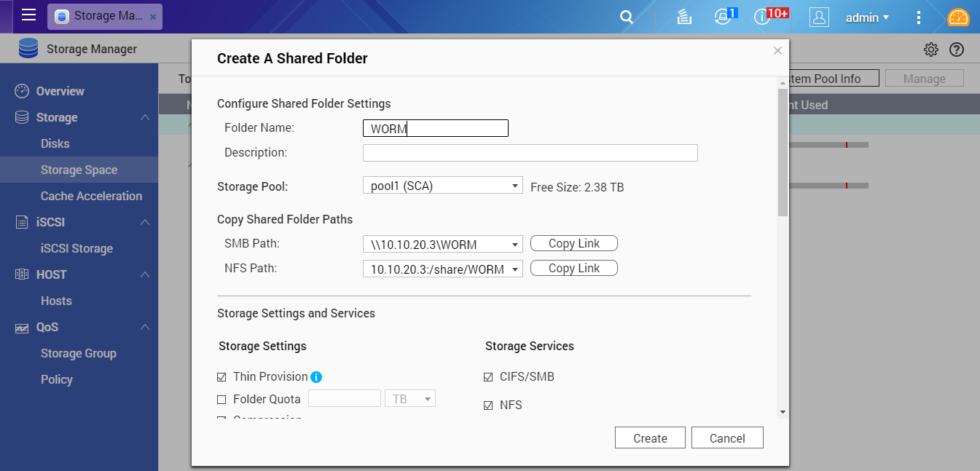Viewport: 980px width, 471px height.
Task: Open the admin user dropdown
Action: click(x=867, y=17)
